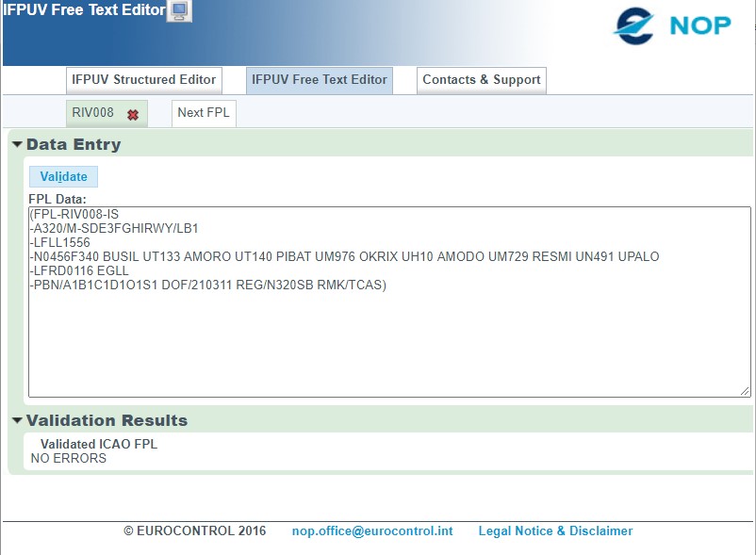Collapse the Validation Results section triangle
The height and width of the screenshot is (555, 756).
[17, 420]
